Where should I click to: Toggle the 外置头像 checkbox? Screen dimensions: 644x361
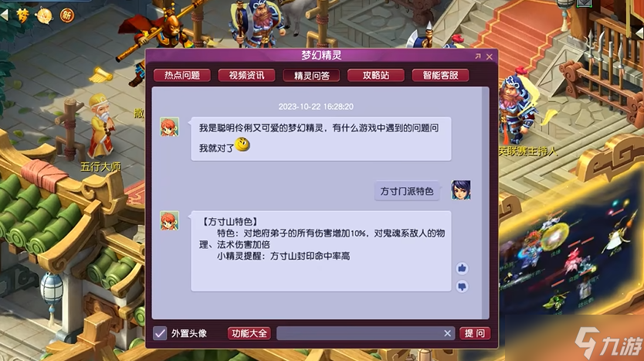[x=160, y=333]
